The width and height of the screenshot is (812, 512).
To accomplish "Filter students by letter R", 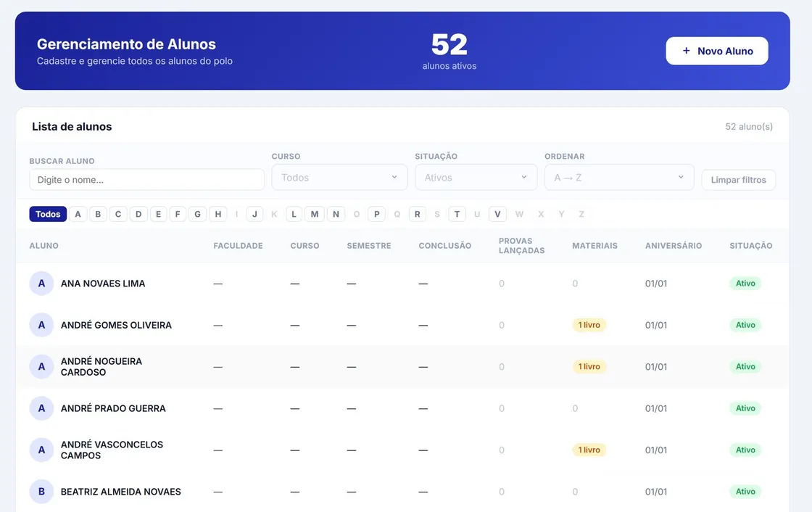I will [418, 214].
